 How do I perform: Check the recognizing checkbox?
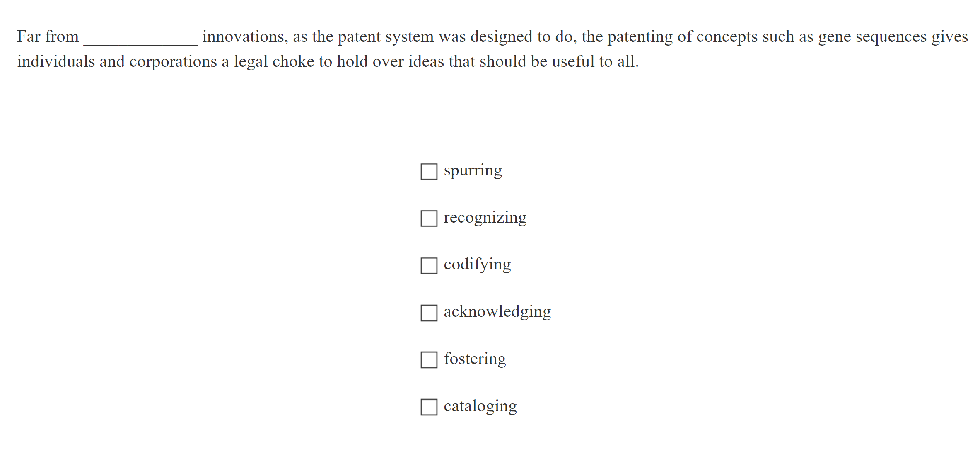click(x=428, y=218)
